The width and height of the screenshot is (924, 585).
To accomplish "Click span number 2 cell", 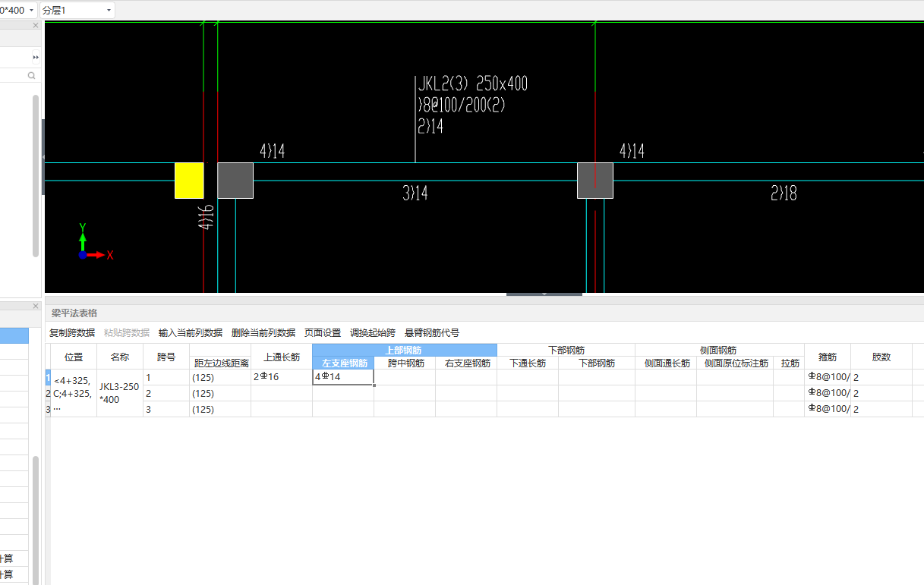I will click(x=166, y=393).
